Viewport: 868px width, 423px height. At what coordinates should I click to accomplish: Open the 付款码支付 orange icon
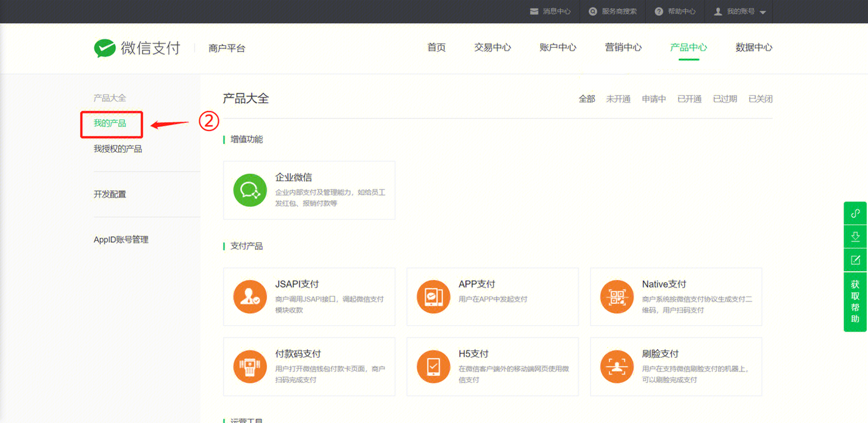coord(250,366)
